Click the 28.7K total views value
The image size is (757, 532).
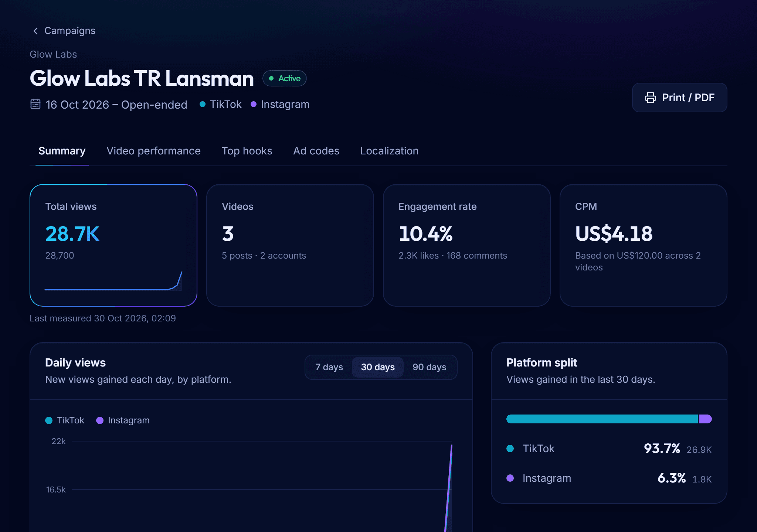pyautogui.click(x=72, y=234)
